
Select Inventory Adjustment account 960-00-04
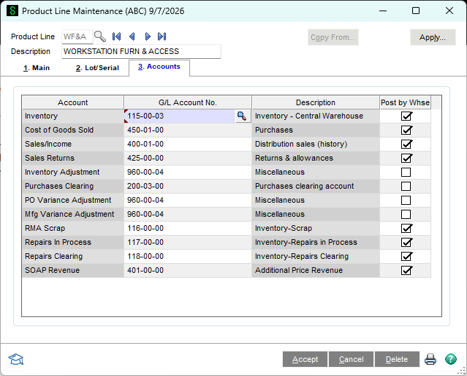pyautogui.click(x=187, y=172)
